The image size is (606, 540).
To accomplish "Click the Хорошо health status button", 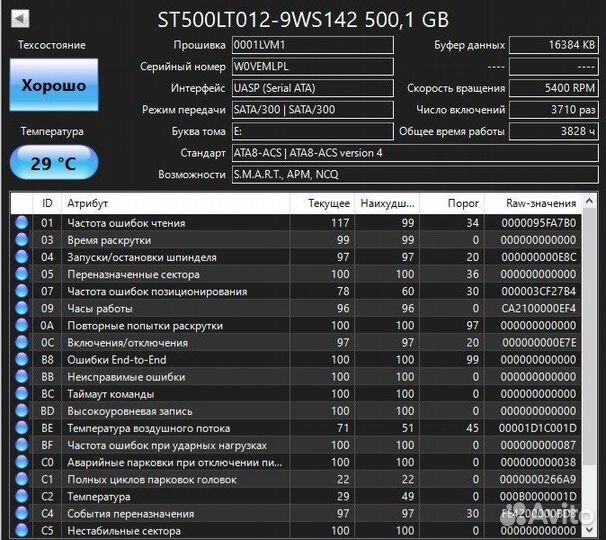I will coord(54,85).
